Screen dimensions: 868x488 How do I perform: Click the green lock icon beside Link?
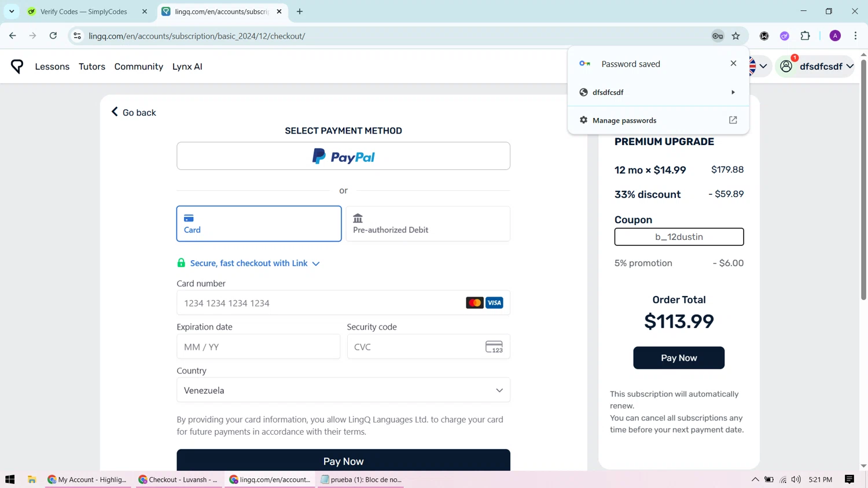click(x=181, y=263)
